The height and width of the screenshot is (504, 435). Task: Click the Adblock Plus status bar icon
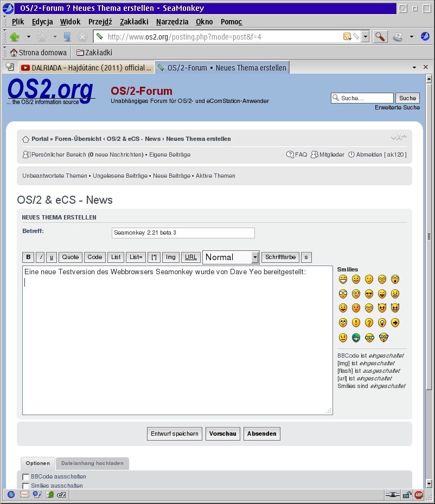tap(419, 495)
